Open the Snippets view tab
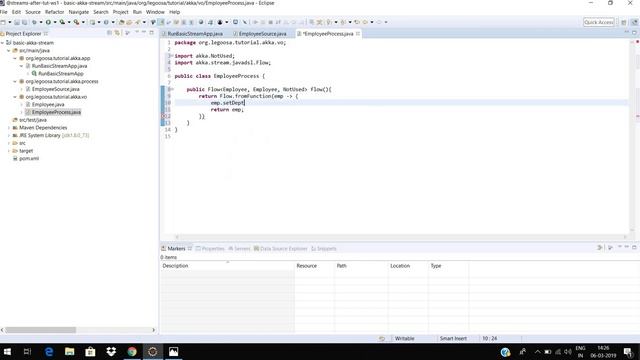This screenshot has width=640, height=360. (324, 249)
